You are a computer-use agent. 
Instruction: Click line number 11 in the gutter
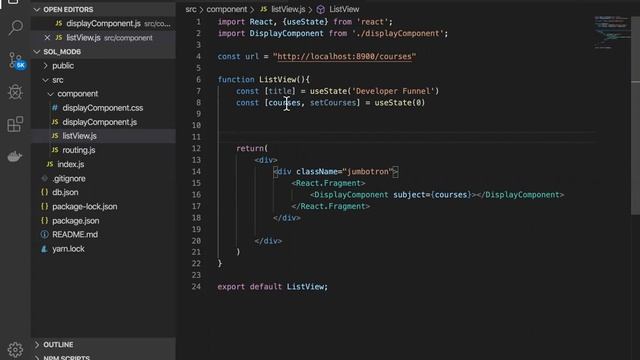pyautogui.click(x=196, y=137)
